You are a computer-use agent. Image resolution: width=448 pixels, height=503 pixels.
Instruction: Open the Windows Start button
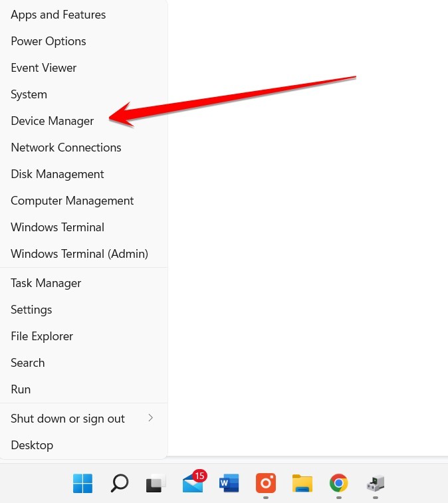pyautogui.click(x=82, y=483)
